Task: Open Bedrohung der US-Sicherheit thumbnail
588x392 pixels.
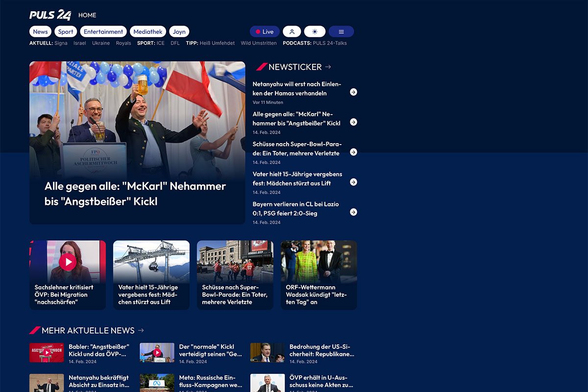Action: 268,352
